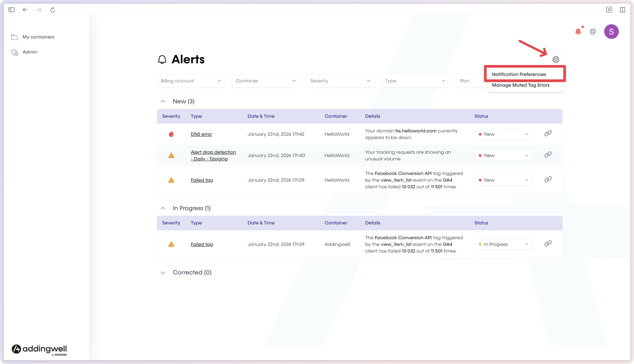
Task: Click the critical severity fire icon
Action: tap(171, 134)
